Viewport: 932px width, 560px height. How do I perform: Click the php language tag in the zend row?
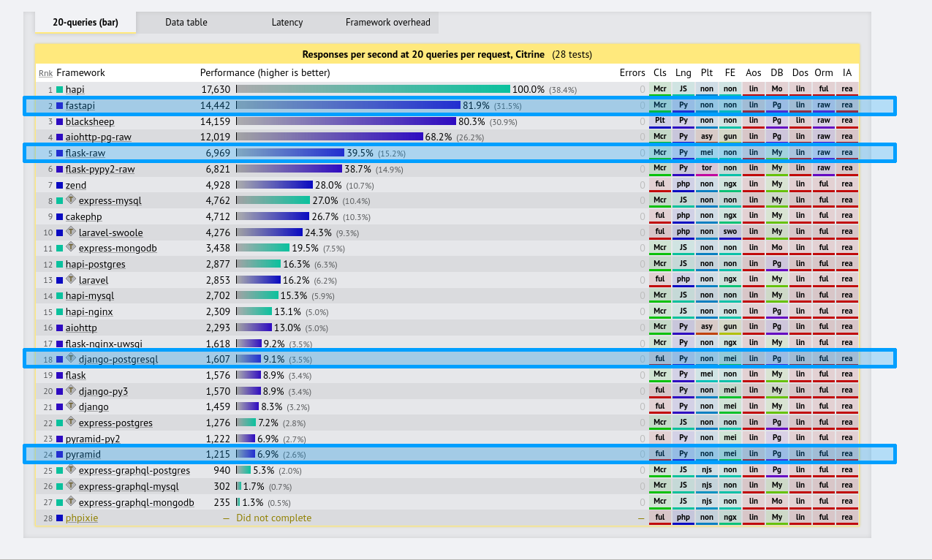683,185
